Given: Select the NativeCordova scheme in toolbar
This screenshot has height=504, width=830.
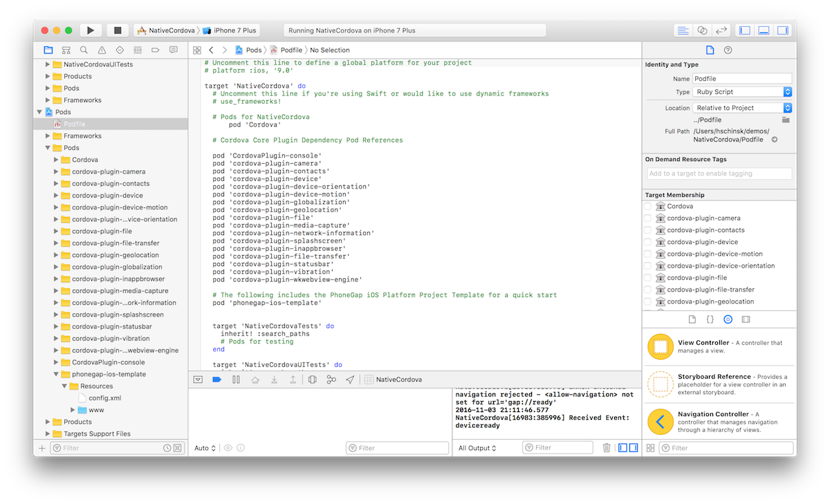Looking at the screenshot, I should point(167,30).
